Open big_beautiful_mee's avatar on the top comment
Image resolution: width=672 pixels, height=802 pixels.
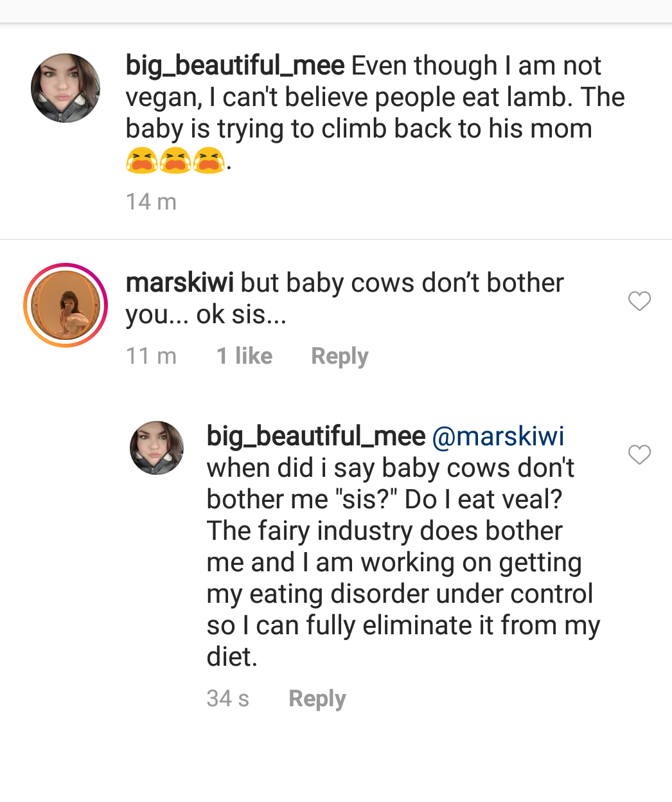click(66, 88)
